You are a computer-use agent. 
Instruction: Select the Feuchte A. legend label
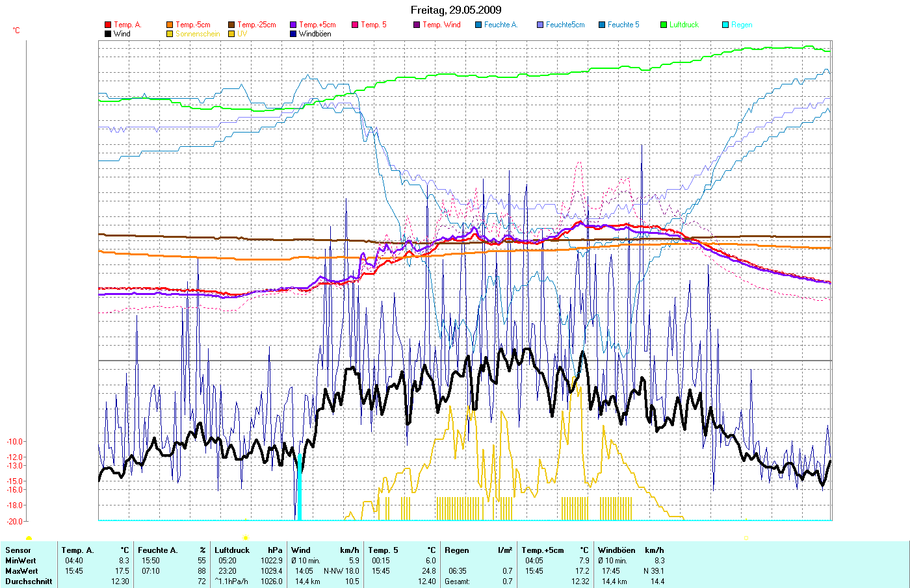pos(500,25)
